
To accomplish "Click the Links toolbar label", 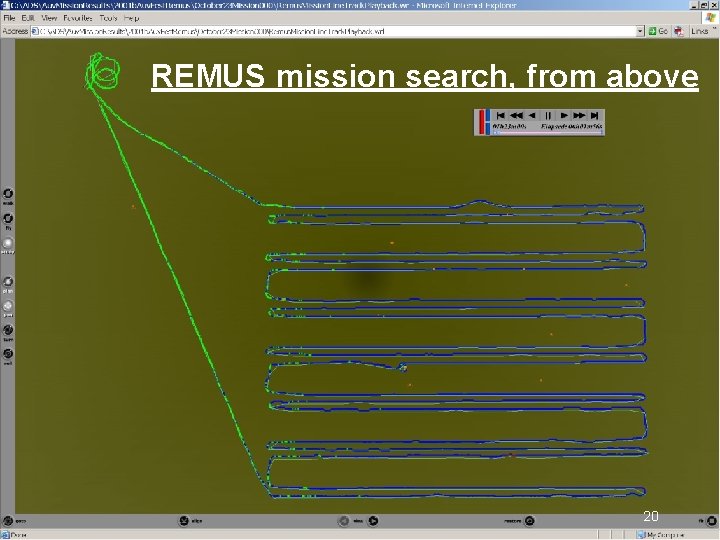I will 699,31.
